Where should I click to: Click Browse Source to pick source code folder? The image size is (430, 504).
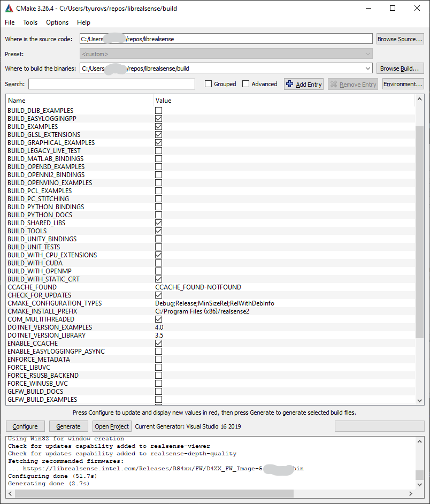pos(400,38)
